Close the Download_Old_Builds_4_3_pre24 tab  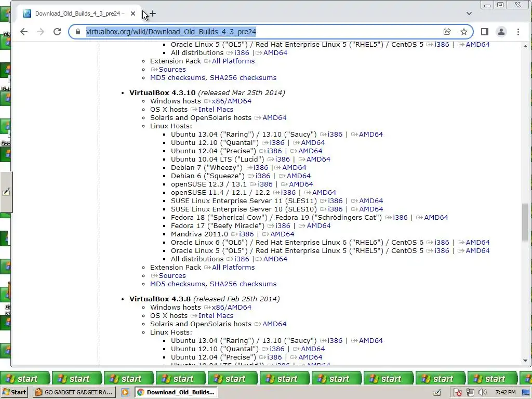(x=133, y=14)
